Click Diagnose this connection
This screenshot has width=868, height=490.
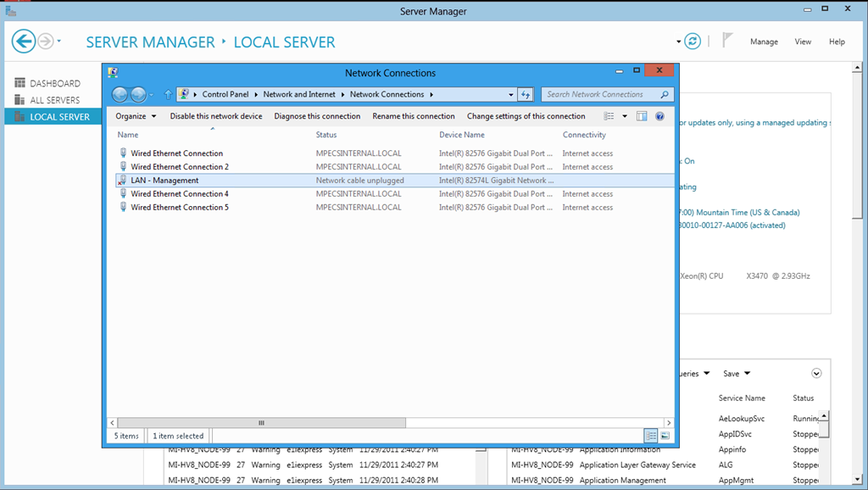[x=317, y=116]
